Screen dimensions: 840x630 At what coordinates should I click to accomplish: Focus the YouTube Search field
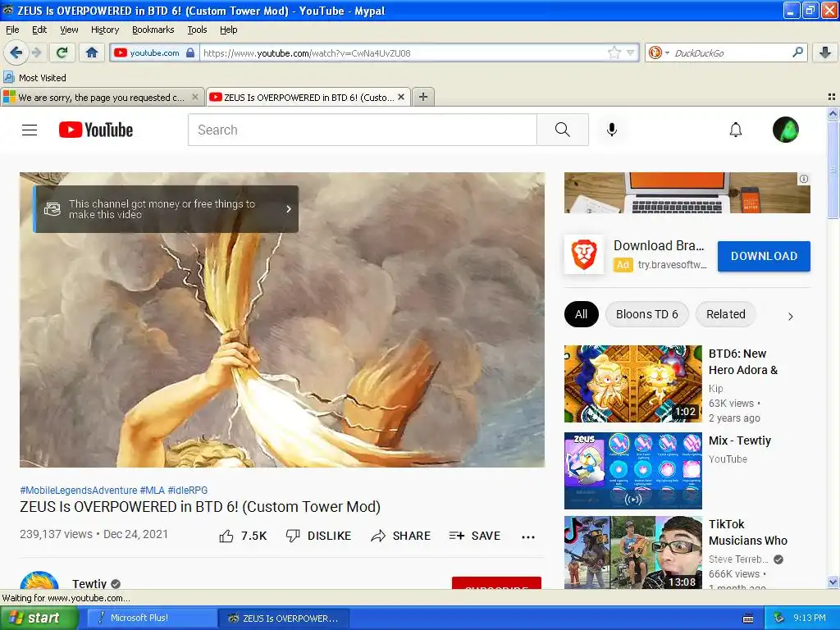pos(362,130)
